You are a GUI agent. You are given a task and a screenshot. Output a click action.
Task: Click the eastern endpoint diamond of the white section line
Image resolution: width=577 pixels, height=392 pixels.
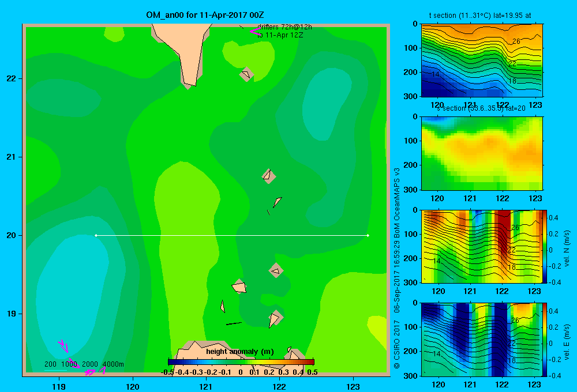tap(368, 235)
